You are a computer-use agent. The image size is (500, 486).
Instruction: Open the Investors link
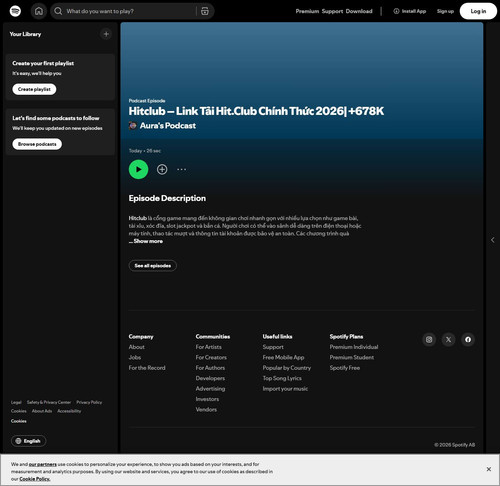(x=207, y=399)
